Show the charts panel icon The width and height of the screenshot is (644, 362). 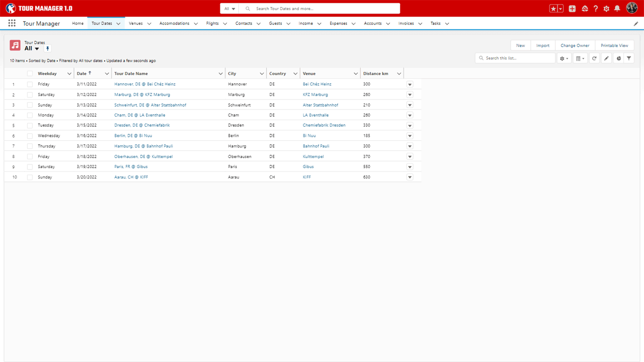pyautogui.click(x=618, y=58)
